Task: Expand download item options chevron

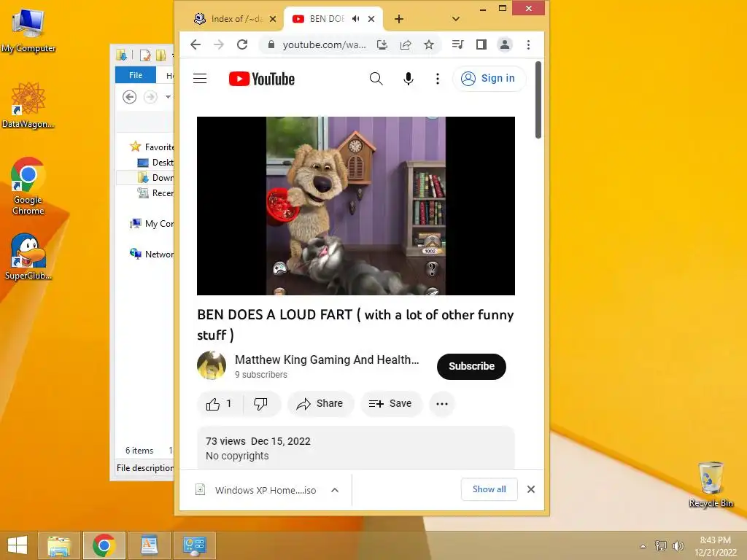Action: click(x=335, y=490)
